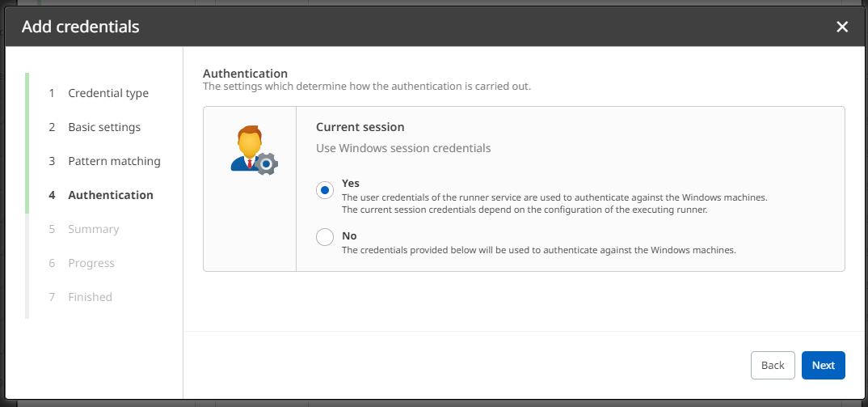Click the 'No' option label text
868x407 pixels.
click(x=349, y=235)
